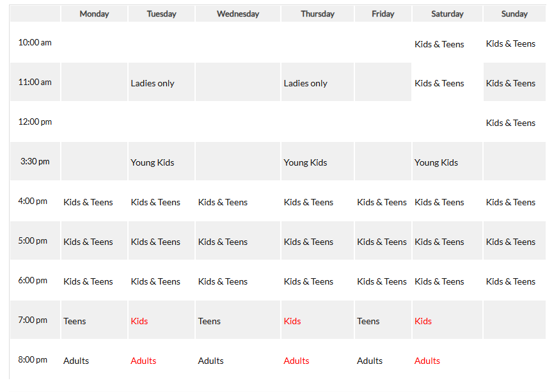Open Sunday's 12:00 pm Kids & Teens class
Screen dimensions: 554x392
click(510, 123)
